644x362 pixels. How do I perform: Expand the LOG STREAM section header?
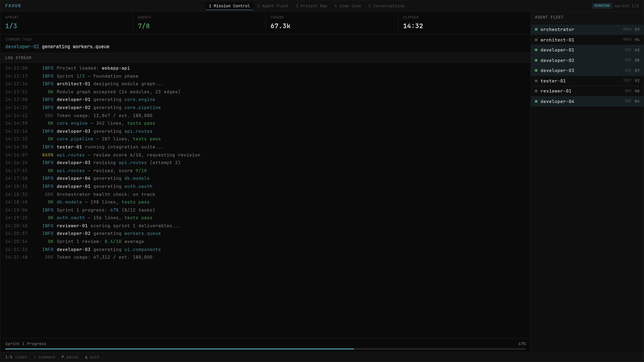(18, 58)
